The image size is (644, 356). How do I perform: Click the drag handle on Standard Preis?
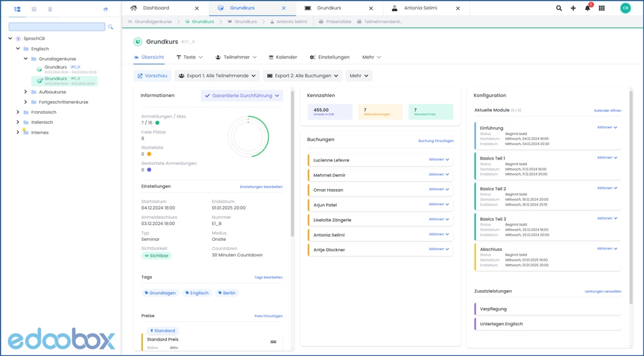[273, 341]
